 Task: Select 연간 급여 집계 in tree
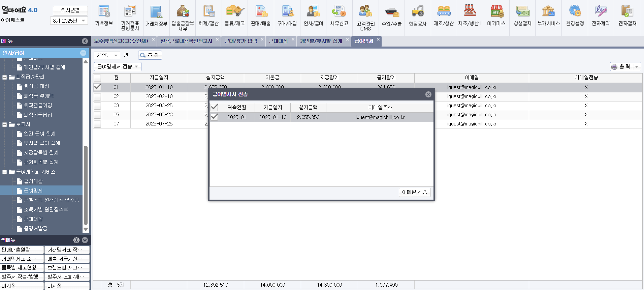click(39, 134)
